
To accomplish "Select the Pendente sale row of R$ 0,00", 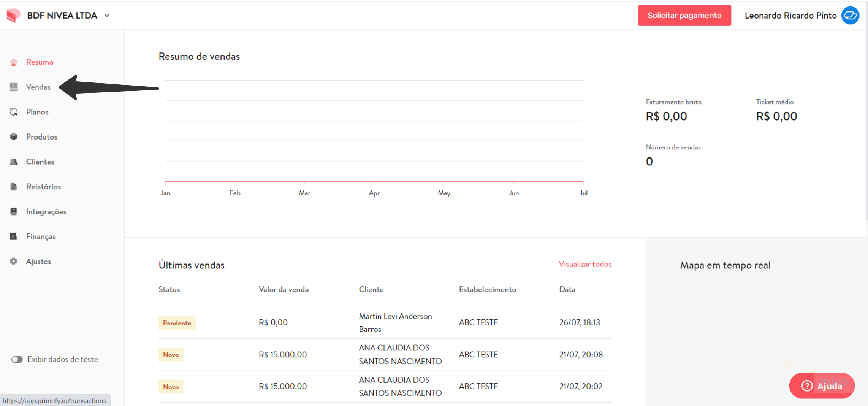I will [385, 323].
